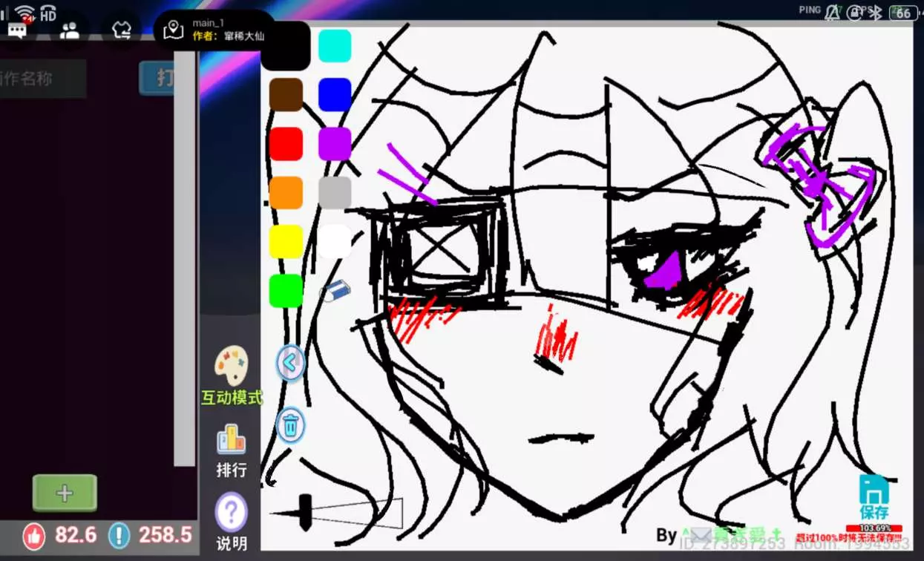924x561 pixels.
Task: Open the chat message icon
Action: point(17,30)
